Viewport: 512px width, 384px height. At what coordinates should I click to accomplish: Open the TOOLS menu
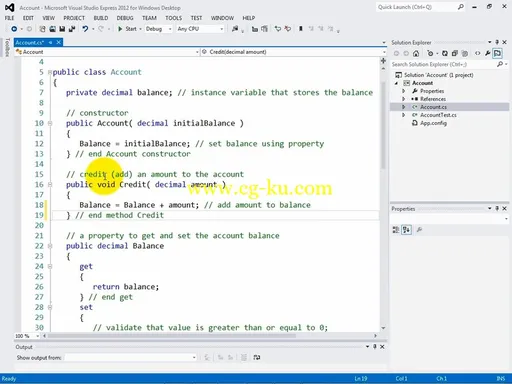[174, 18]
